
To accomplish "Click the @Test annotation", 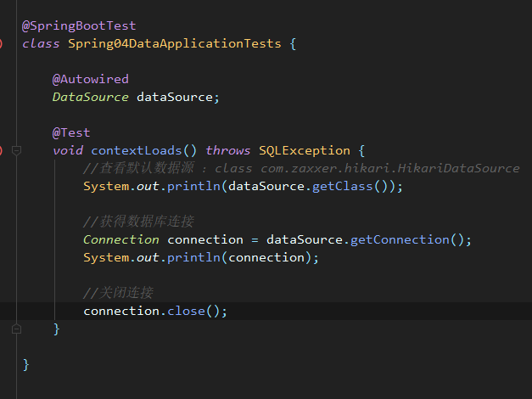I will [71, 132].
